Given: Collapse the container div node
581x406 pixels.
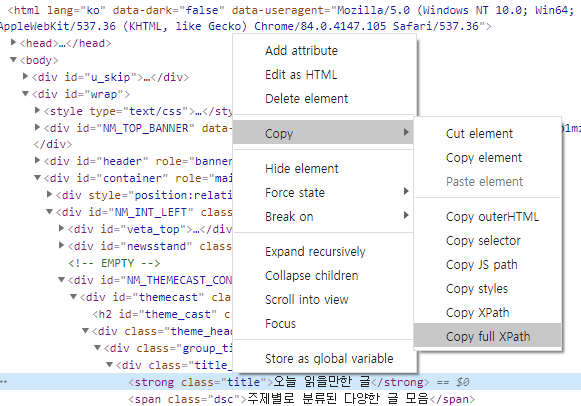Looking at the screenshot, I should tap(37, 177).
